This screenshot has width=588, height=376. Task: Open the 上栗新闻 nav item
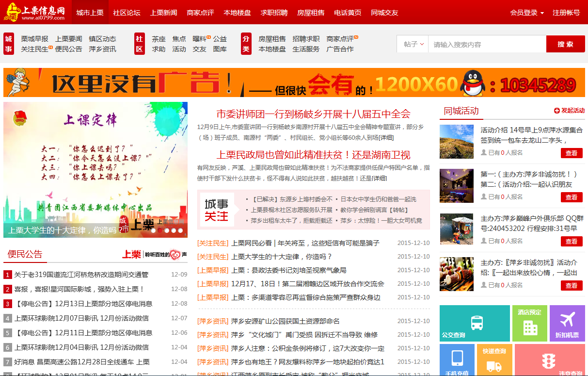pos(164,13)
